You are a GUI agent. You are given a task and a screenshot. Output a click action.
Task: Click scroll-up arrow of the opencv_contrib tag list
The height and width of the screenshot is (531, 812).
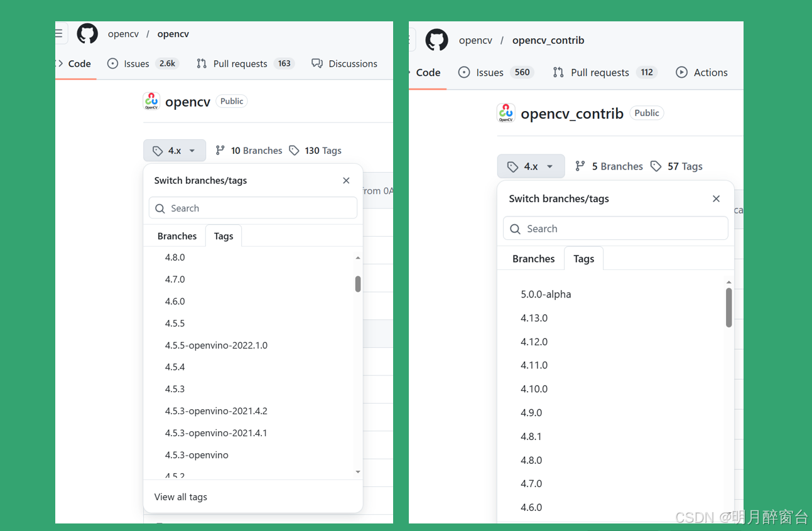pyautogui.click(x=729, y=282)
